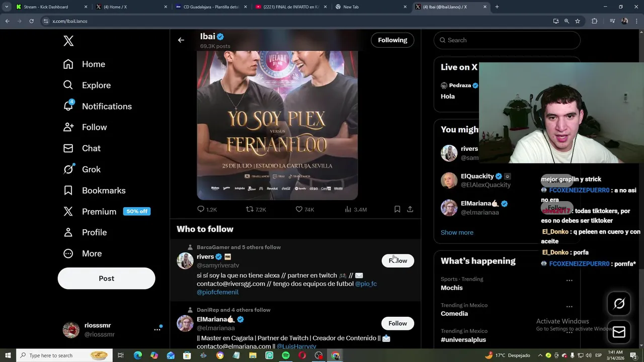Switch to FINAL de INFARTO tab
The height and width of the screenshot is (362, 644).
click(x=291, y=7)
